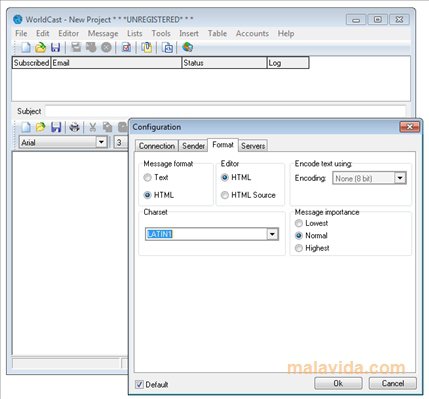This screenshot has height=399, width=429.
Task: Select the Format tab
Action: tap(223, 145)
